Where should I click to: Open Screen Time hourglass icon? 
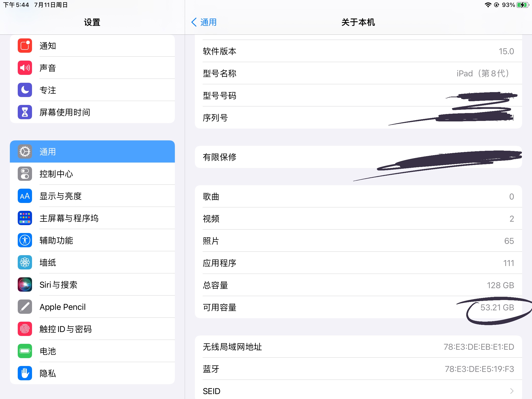pyautogui.click(x=25, y=112)
